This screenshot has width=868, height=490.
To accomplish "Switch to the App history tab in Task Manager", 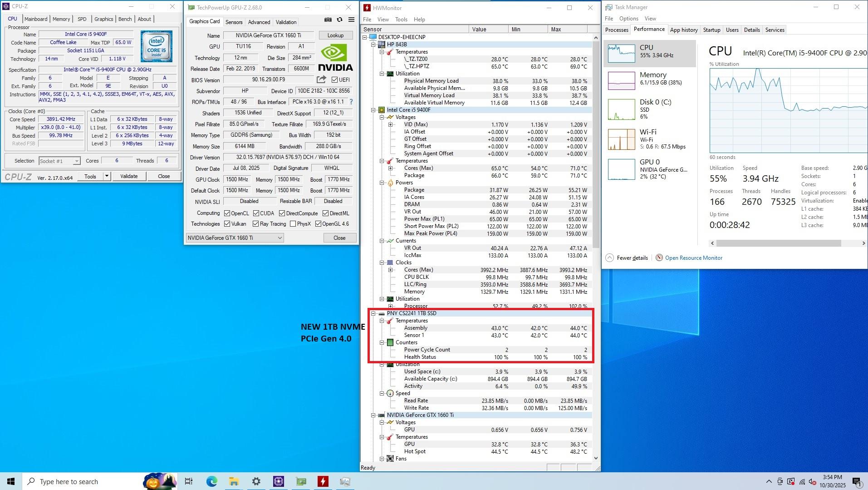I will pos(684,30).
